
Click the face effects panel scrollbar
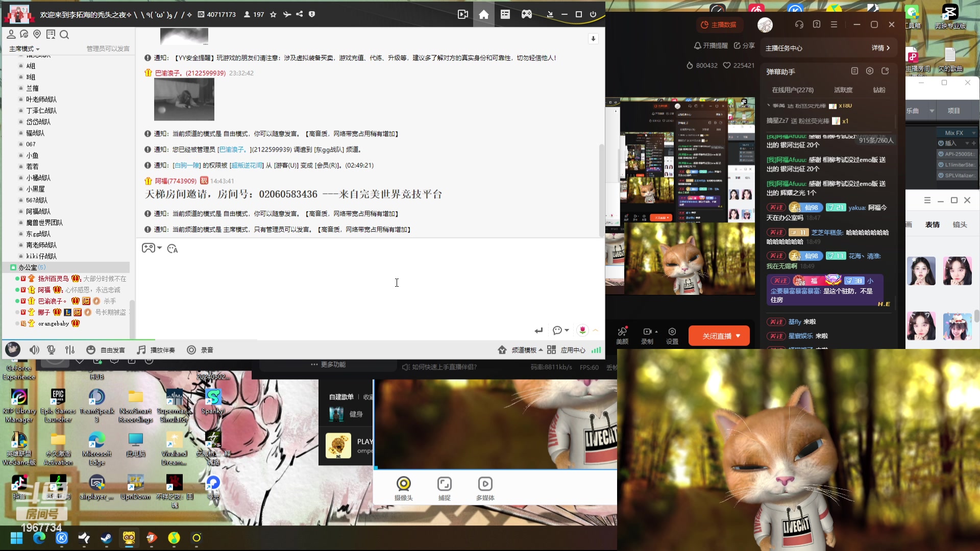click(x=976, y=316)
